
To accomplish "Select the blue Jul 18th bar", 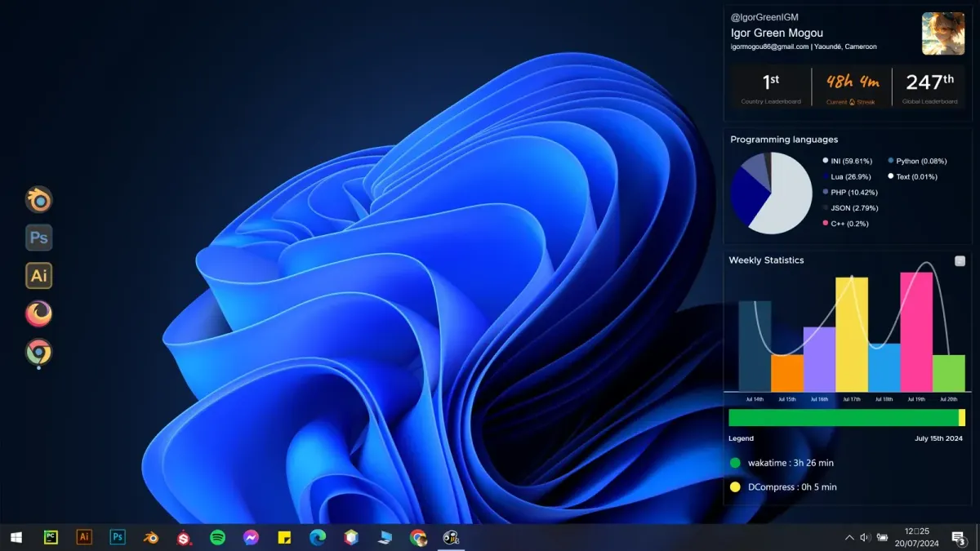I will 884,367.
